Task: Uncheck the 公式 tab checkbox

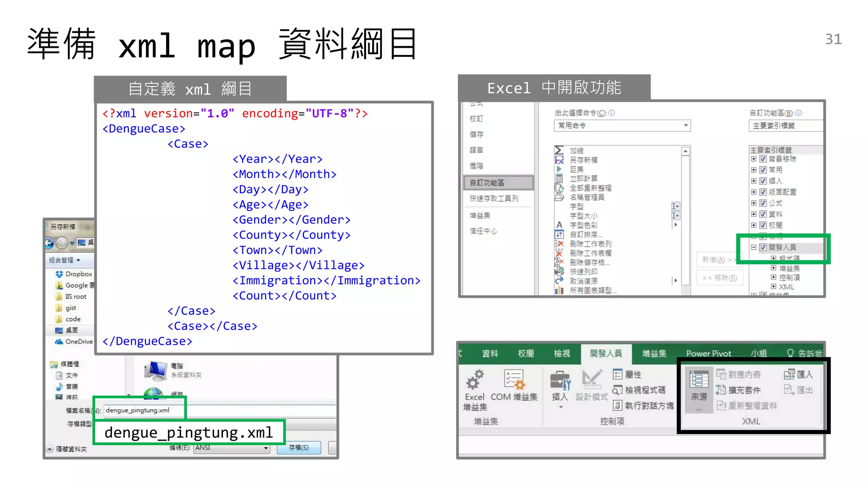Action: pos(763,203)
